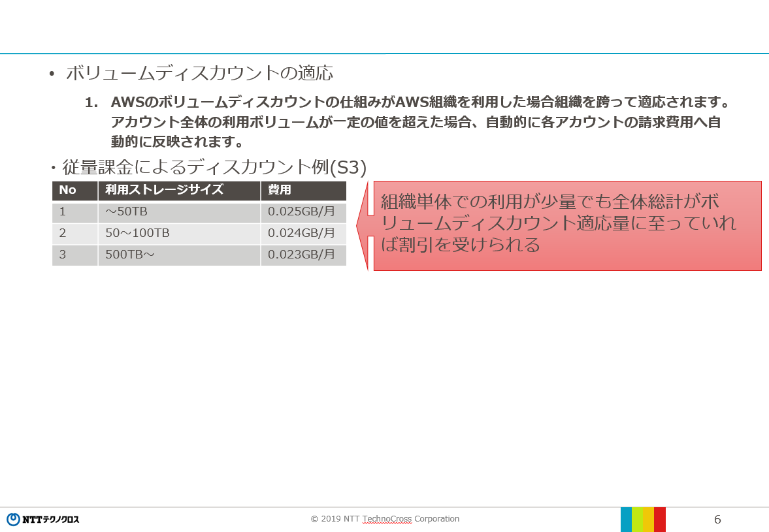Viewport: 769px width, 532px height.
Task: Click the green color bar in footer
Action: (638, 520)
